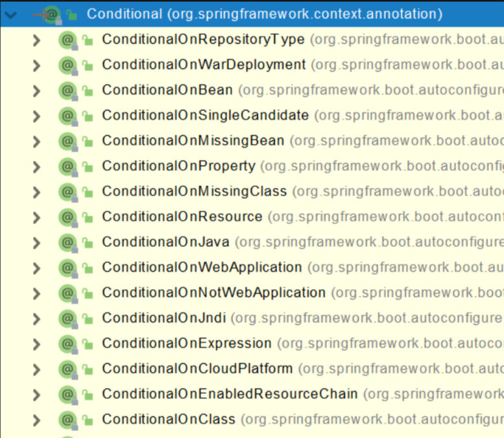The image size is (504, 438).
Task: Expand ConditionalOnJndi node
Action: click(x=36, y=319)
